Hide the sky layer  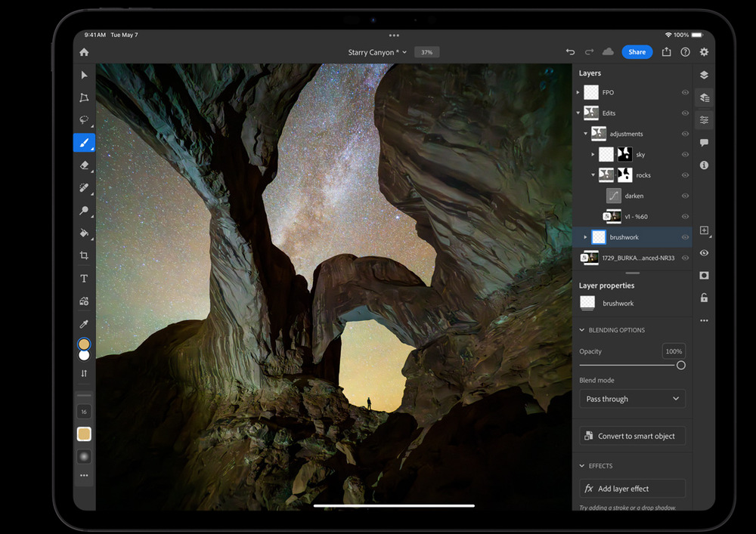(685, 155)
